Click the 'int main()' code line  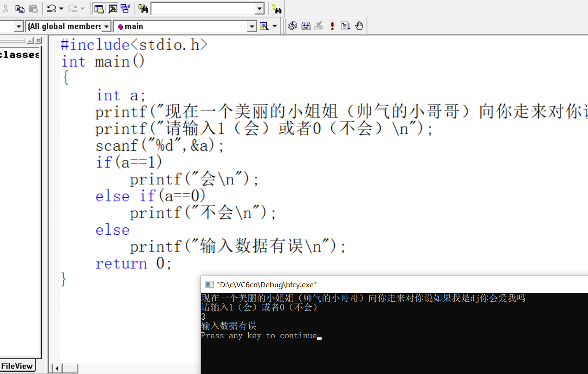pos(103,62)
